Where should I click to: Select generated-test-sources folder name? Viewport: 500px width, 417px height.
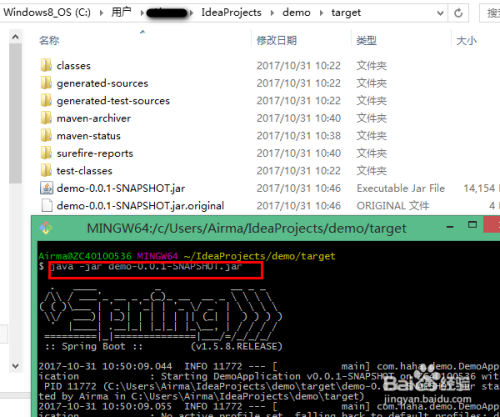click(113, 101)
